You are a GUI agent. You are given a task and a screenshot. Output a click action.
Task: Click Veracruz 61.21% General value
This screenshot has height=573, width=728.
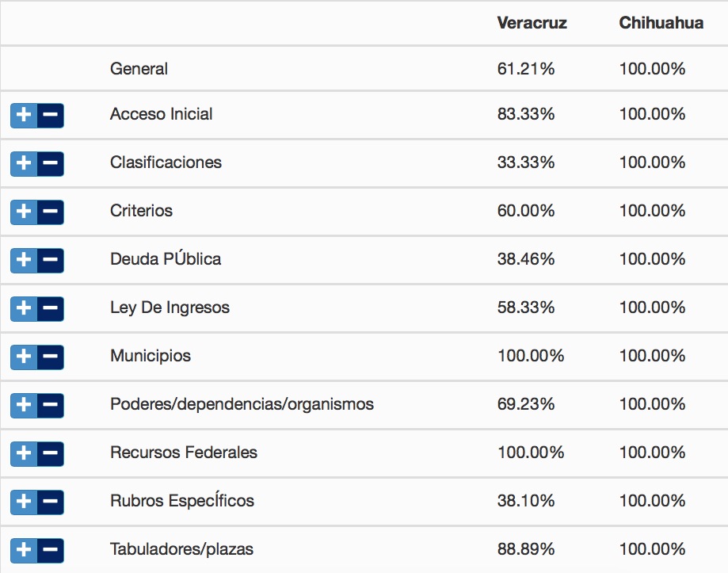pos(525,69)
